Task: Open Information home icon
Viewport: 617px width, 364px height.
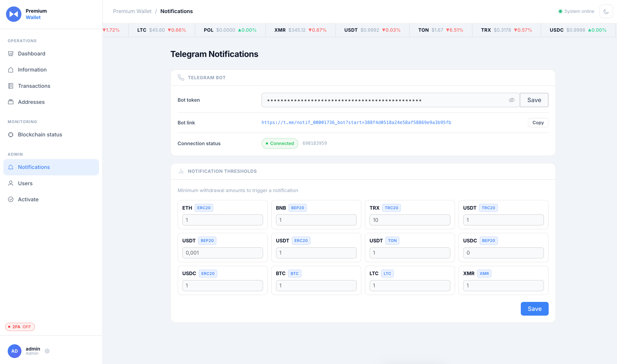Action: tap(10, 70)
